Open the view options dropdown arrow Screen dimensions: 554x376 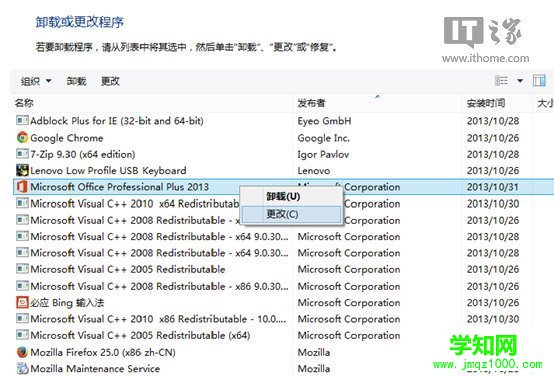click(520, 81)
